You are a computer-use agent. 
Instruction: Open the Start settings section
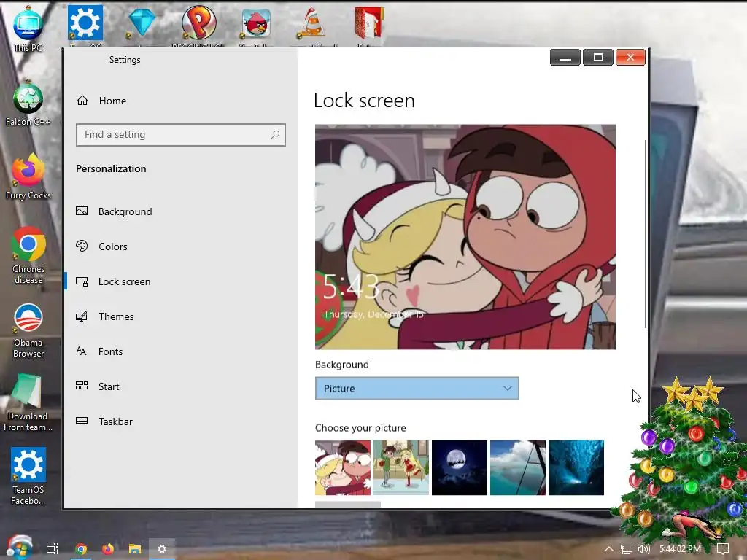[x=109, y=386]
